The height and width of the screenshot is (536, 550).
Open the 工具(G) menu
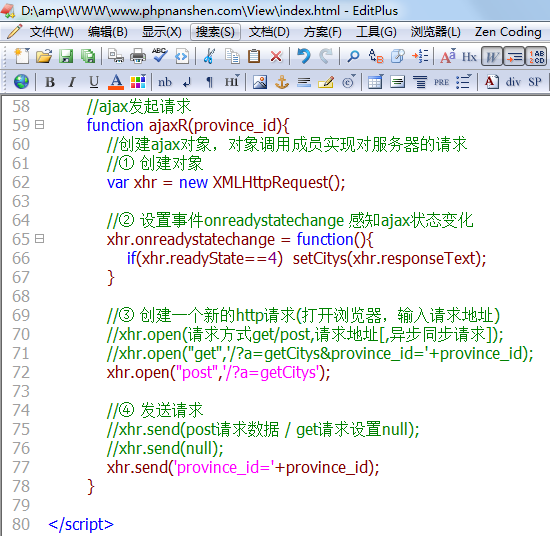(x=376, y=32)
